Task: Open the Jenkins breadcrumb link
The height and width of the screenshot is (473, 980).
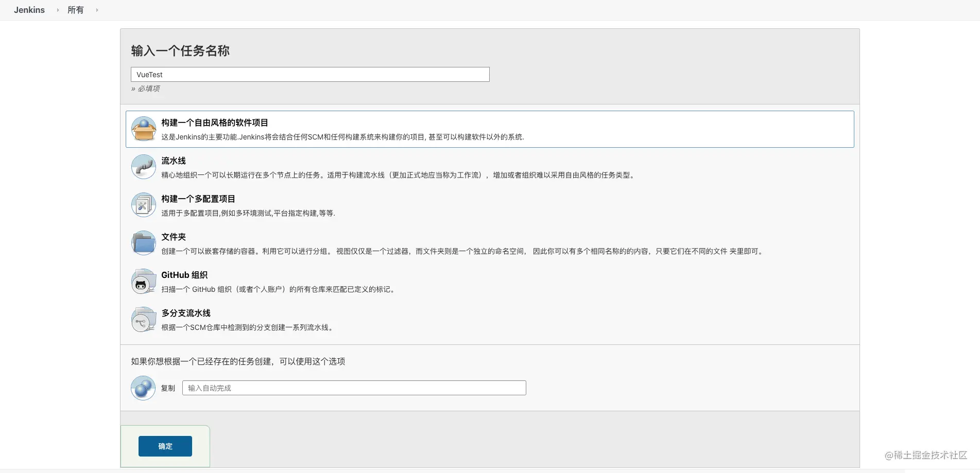Action: click(29, 10)
